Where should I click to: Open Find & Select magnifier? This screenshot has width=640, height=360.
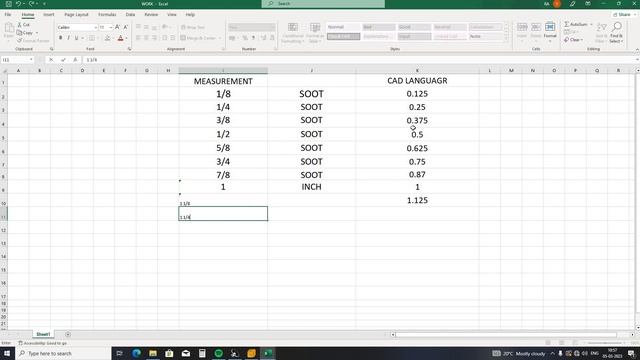coord(617,33)
